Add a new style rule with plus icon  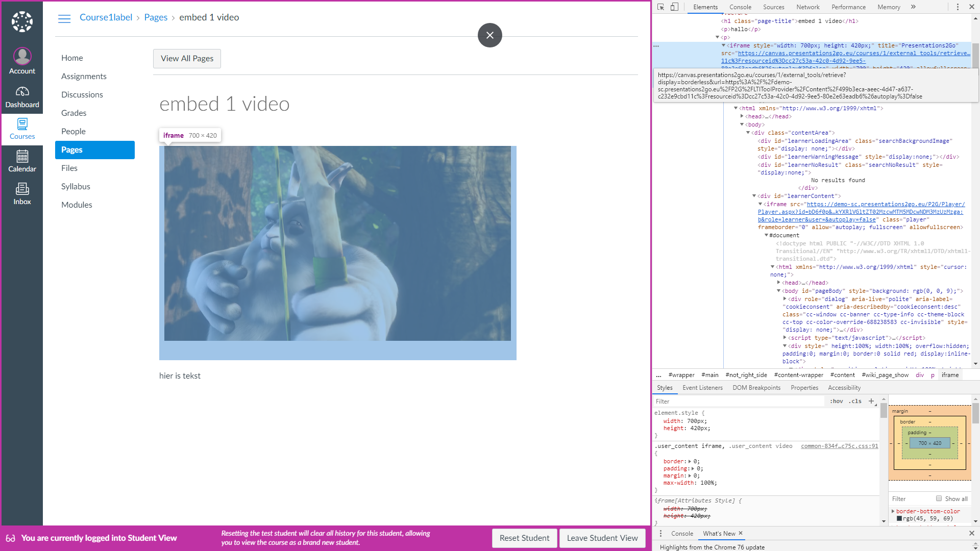[872, 401]
